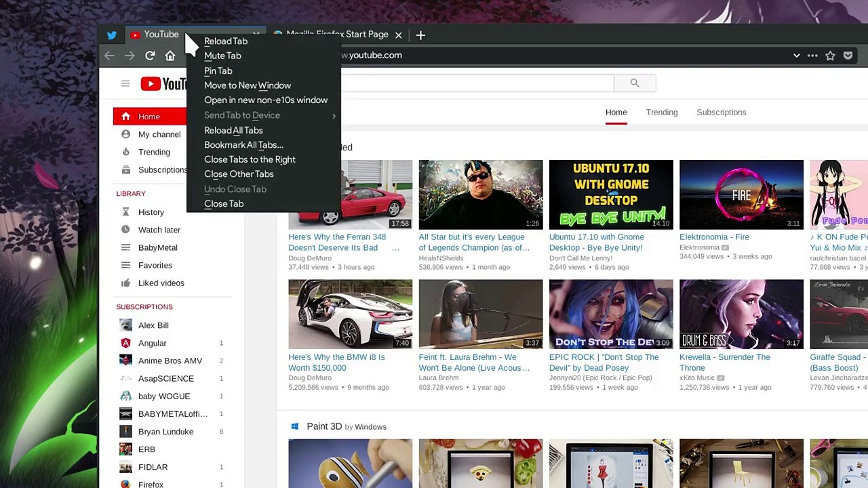Click the YouTube search magnifier button
This screenshot has height=488, width=868.
[635, 83]
